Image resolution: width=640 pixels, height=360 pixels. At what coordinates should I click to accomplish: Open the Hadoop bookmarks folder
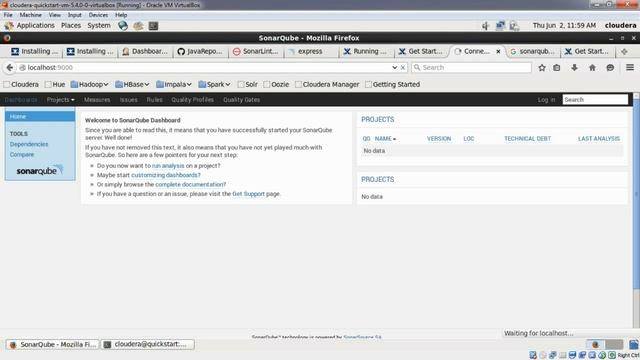tap(89, 84)
